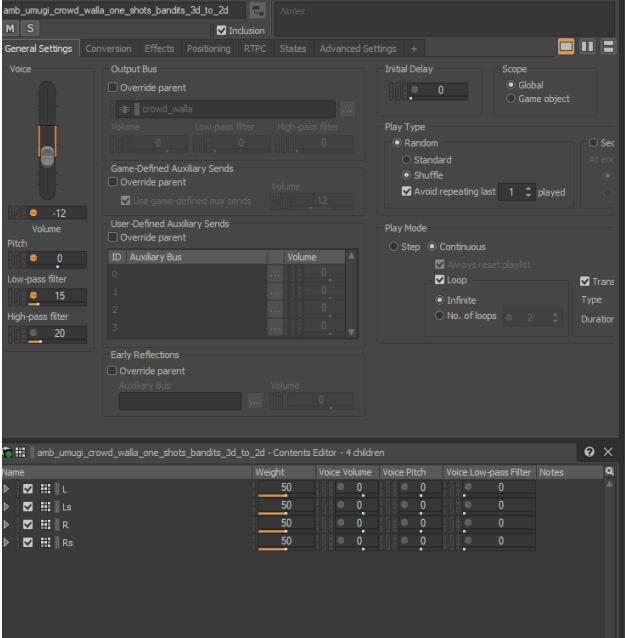Click the Voice volume fader
Screen dimensions: 625x638
pos(47,155)
